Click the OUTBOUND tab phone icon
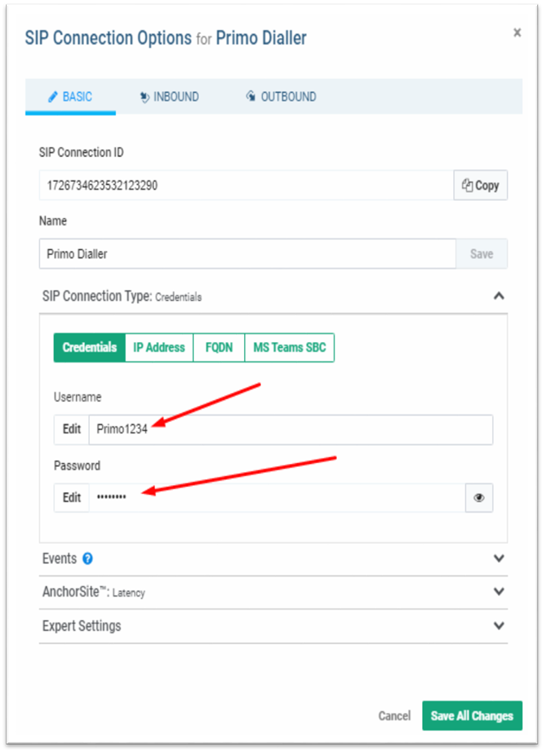Image resolution: width=544 pixels, height=752 pixels. pyautogui.click(x=251, y=96)
